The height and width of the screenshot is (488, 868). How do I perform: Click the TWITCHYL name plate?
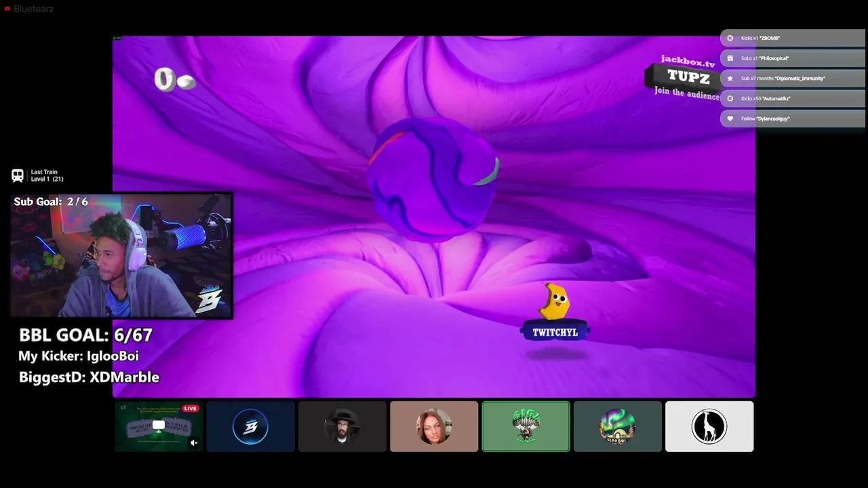555,332
